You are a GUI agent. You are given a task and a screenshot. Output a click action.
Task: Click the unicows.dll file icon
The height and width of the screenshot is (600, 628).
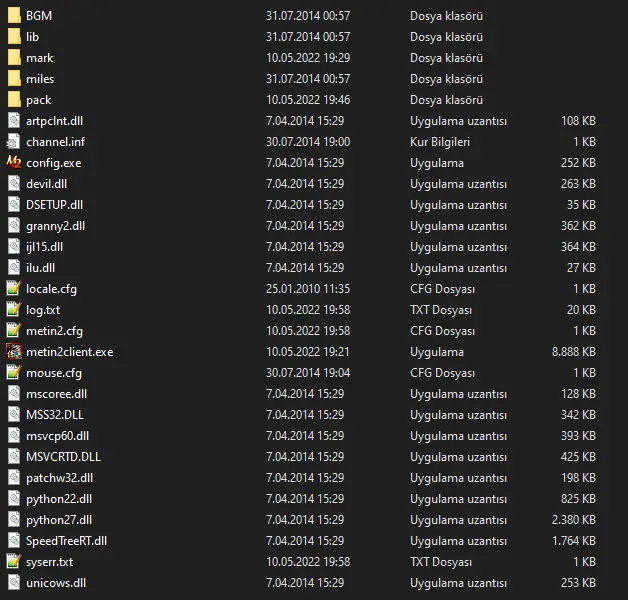(14, 583)
